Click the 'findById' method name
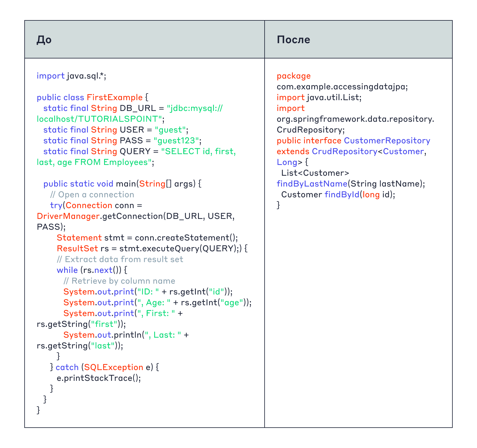 pyautogui.click(x=342, y=195)
